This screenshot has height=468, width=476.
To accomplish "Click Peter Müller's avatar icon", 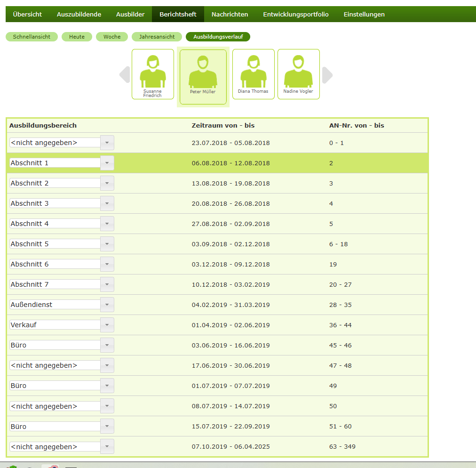I will 203,73.
